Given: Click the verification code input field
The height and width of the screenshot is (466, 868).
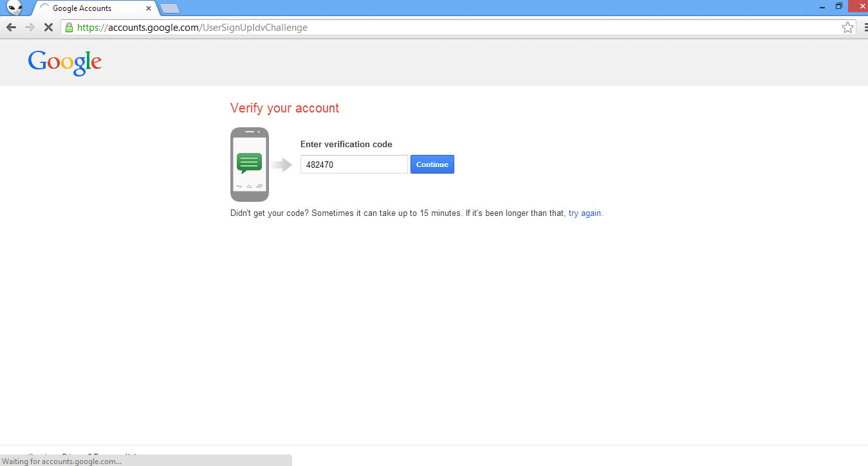Looking at the screenshot, I should [354, 165].
